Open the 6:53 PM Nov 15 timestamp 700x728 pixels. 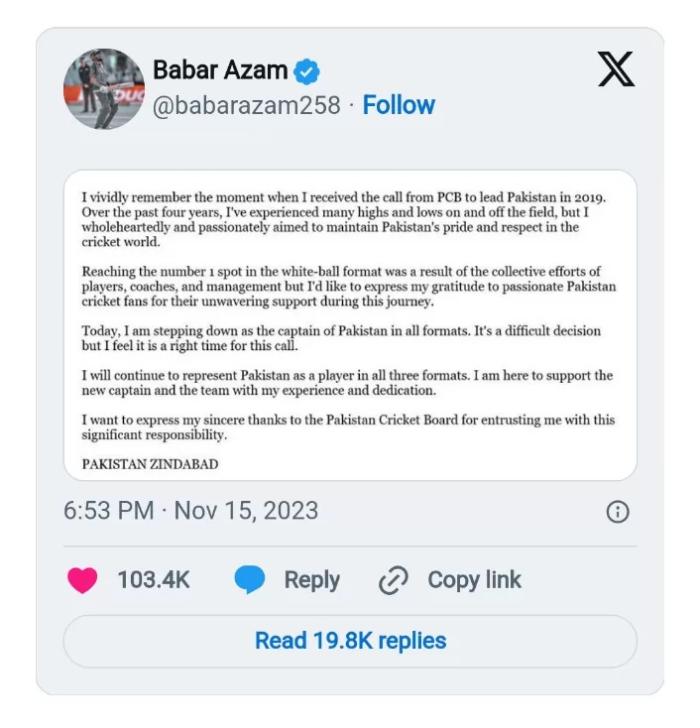point(191,511)
